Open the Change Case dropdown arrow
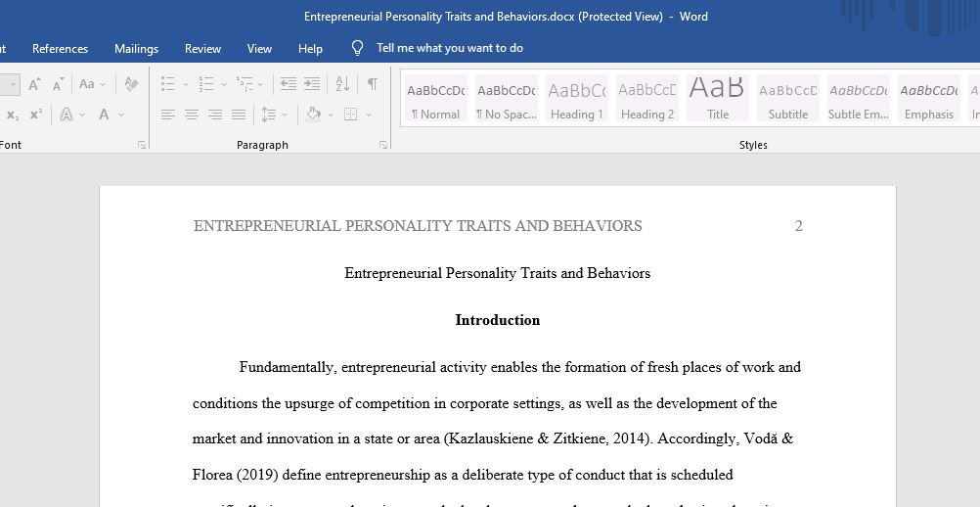 click(x=103, y=84)
